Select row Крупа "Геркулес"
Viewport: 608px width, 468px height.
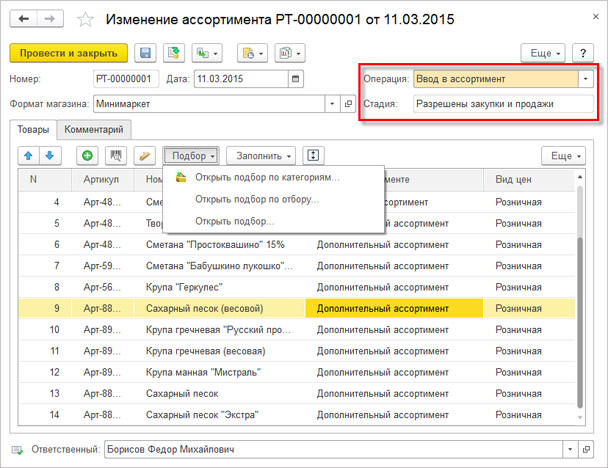297,287
